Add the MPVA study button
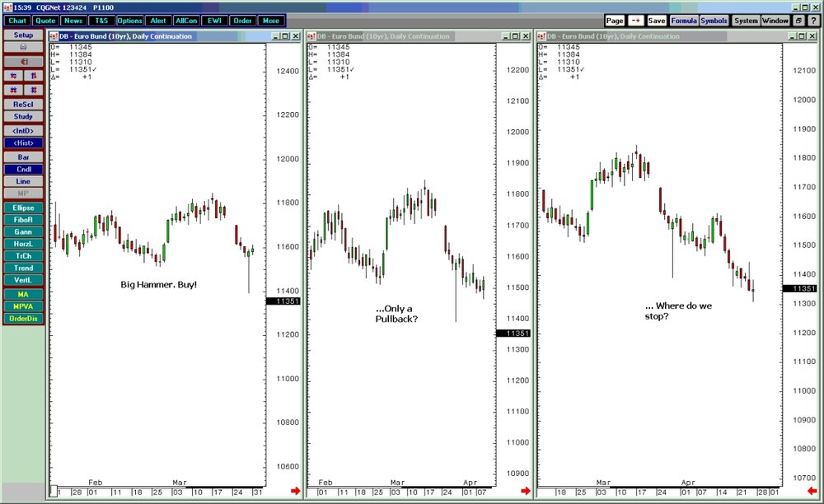 tap(23, 306)
